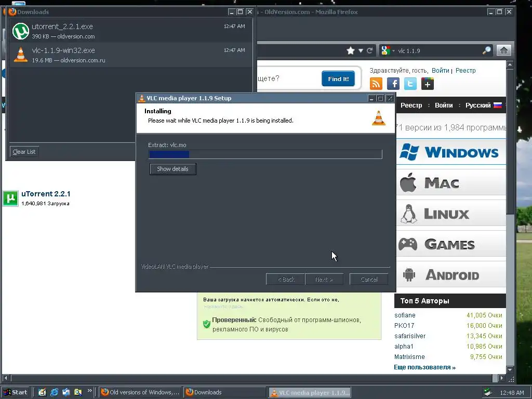The height and width of the screenshot is (399, 532).
Task: Click author sofiane in Top 5 list
Action: (x=405, y=315)
